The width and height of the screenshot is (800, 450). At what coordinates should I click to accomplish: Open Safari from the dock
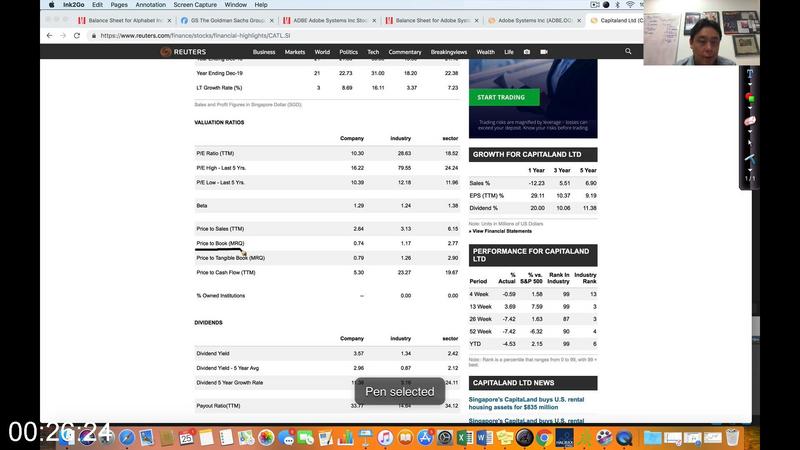point(127,437)
